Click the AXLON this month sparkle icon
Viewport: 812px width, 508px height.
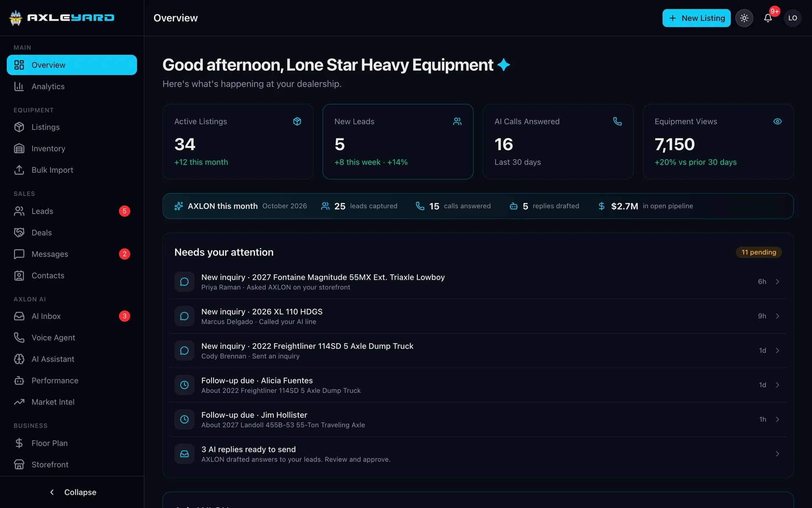[x=178, y=206]
